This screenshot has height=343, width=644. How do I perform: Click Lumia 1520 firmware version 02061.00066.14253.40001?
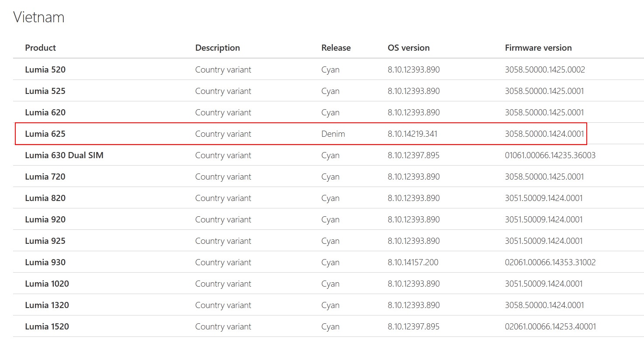550,326
